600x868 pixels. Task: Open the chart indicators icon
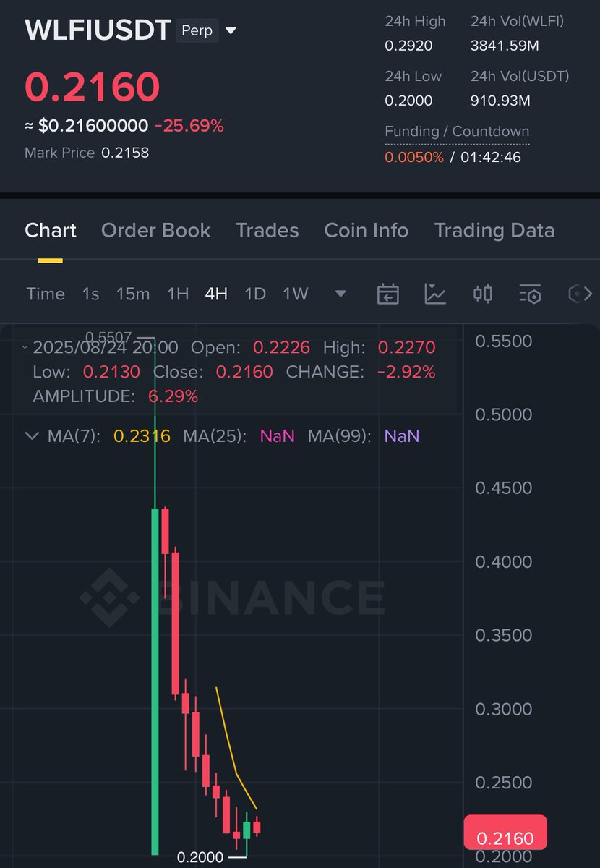tap(435, 294)
